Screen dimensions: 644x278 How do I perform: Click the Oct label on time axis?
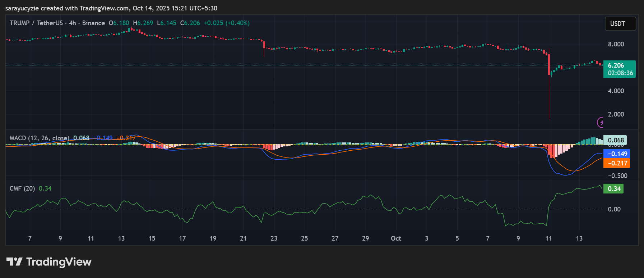(x=396, y=238)
